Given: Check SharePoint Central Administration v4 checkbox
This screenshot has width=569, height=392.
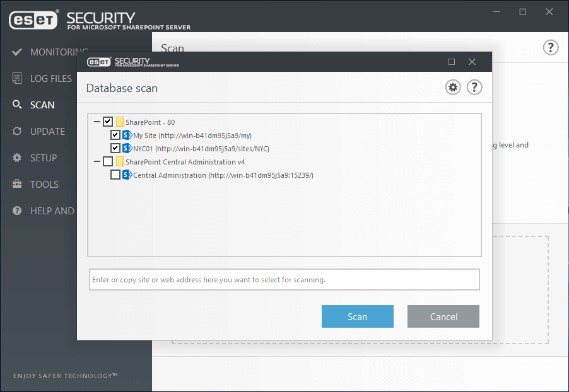Looking at the screenshot, I should pos(108,161).
